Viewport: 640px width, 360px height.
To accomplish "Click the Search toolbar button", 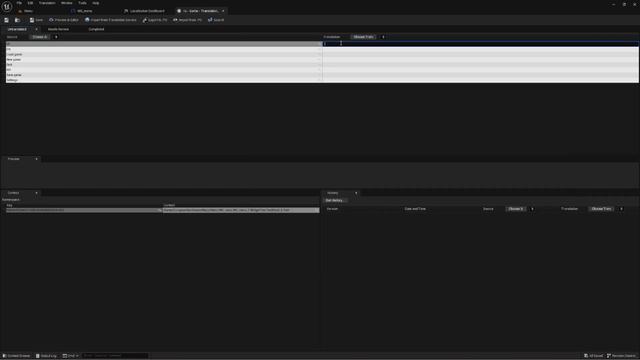I will (216, 20).
